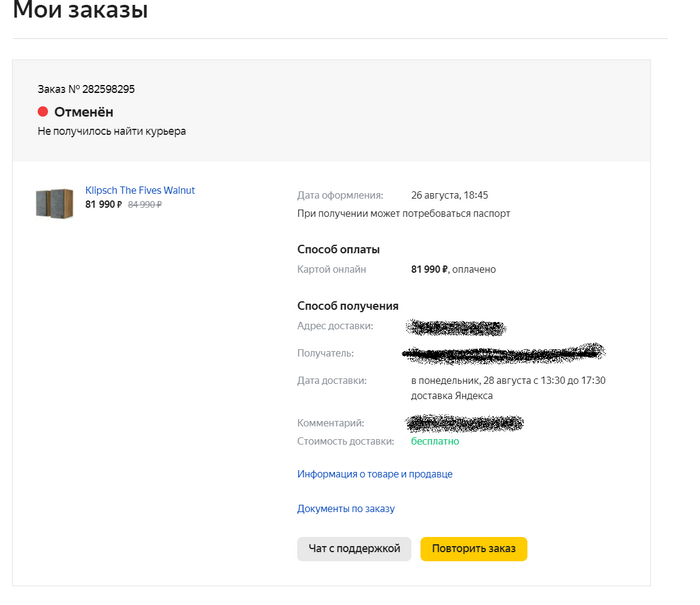
Task: Select the order number 282598295 text
Action: pyautogui.click(x=108, y=89)
